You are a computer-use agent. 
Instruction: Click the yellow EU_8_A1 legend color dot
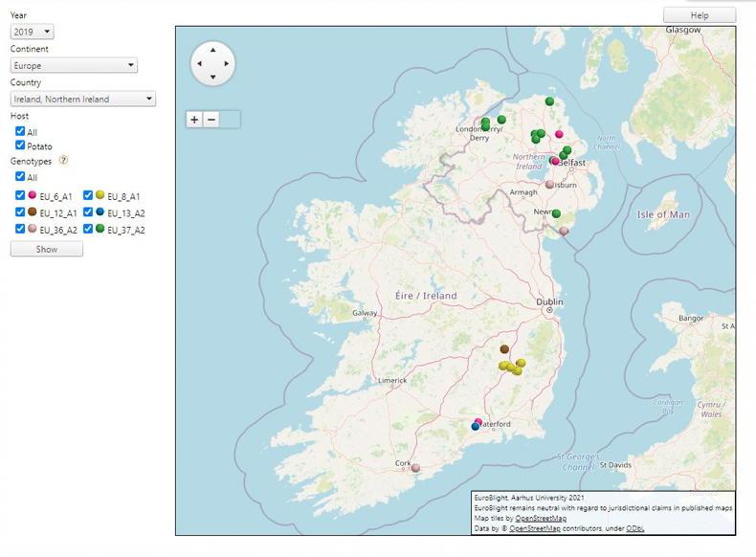(x=100, y=195)
